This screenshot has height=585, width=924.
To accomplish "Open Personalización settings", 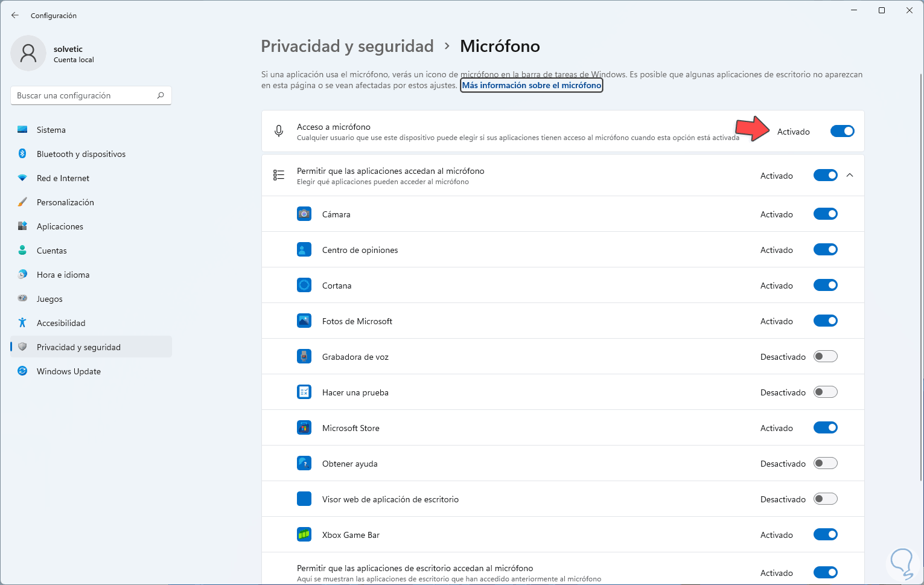I will (91, 202).
